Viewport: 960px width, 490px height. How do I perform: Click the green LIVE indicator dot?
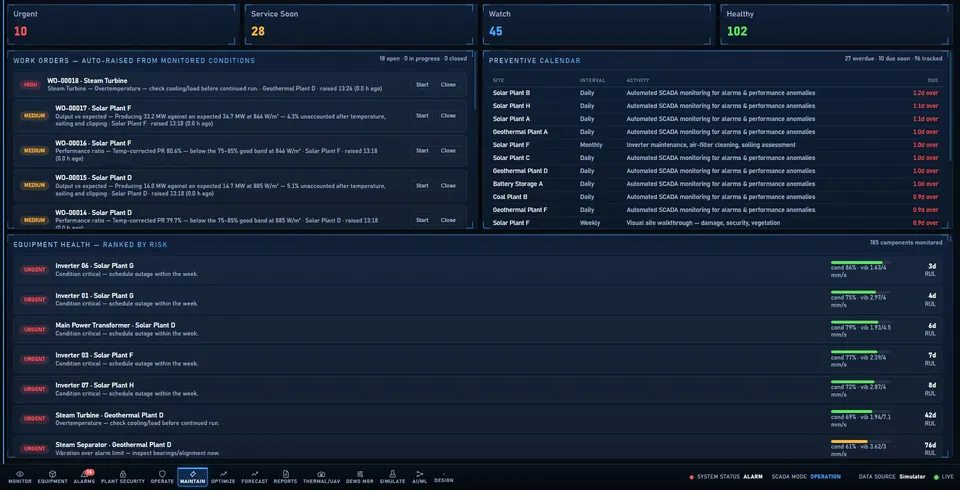click(x=936, y=477)
